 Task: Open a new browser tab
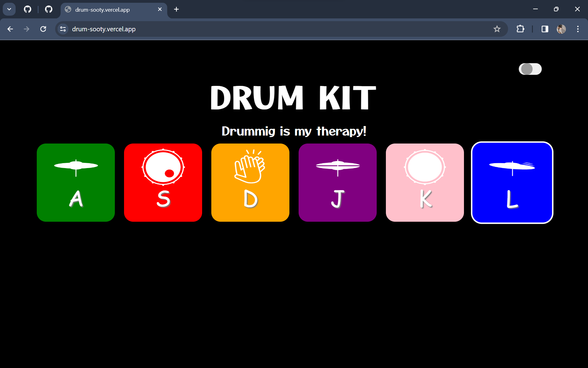coord(176,9)
